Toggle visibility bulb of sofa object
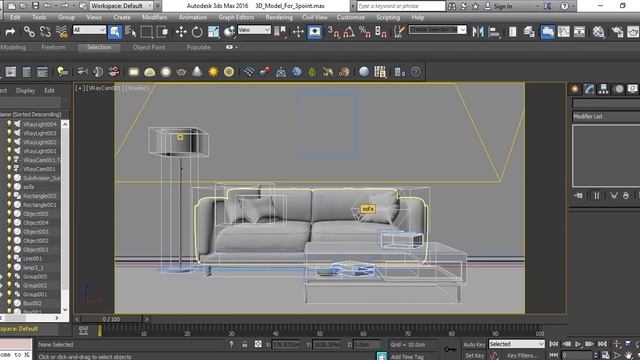The height and width of the screenshot is (360, 640). pos(9,187)
